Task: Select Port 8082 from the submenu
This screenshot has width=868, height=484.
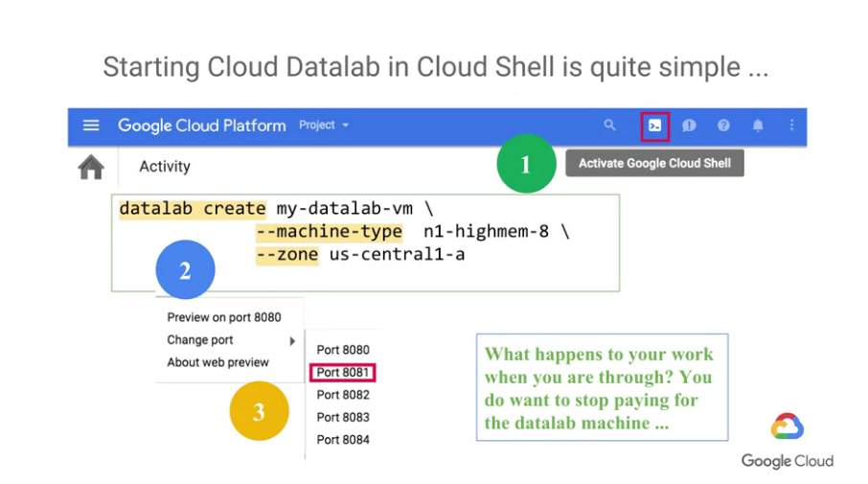Action: click(343, 395)
